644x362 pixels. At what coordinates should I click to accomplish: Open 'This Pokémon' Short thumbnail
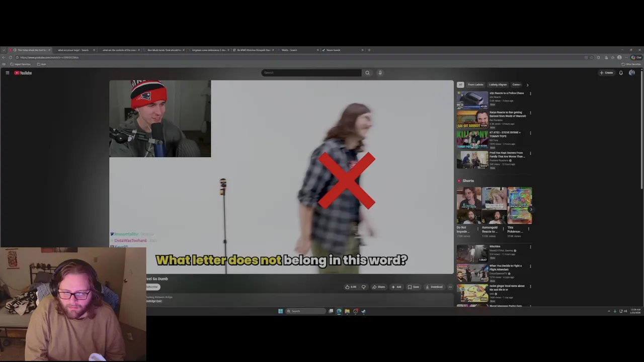click(x=520, y=206)
